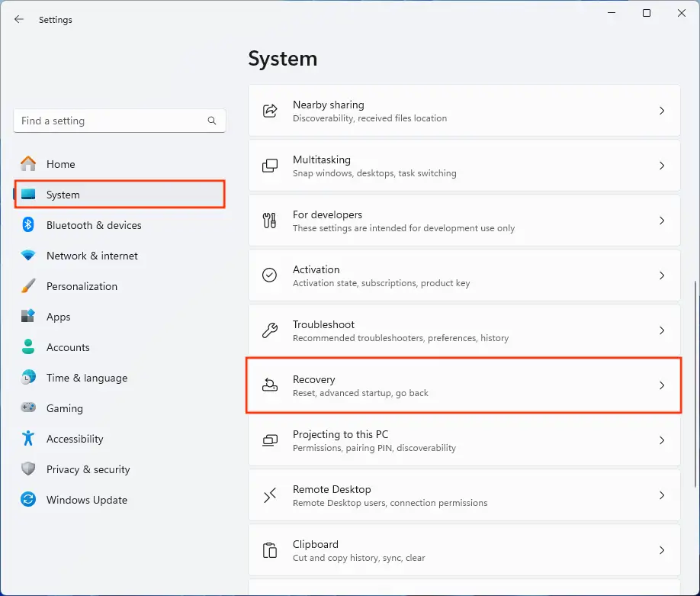
Task: Open Windows Update label
Action: coord(87,500)
